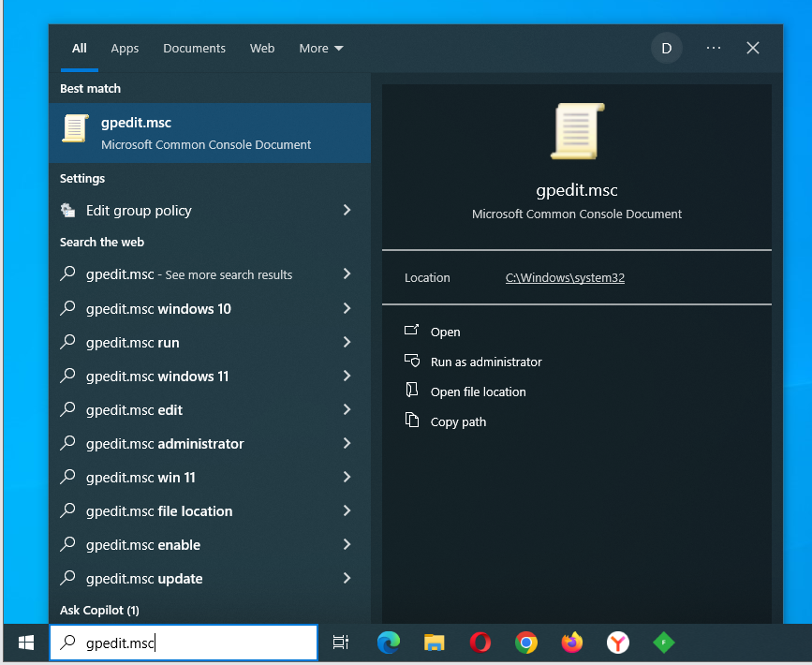Switch to the Documents tab
This screenshot has width=812, height=665.
194,49
